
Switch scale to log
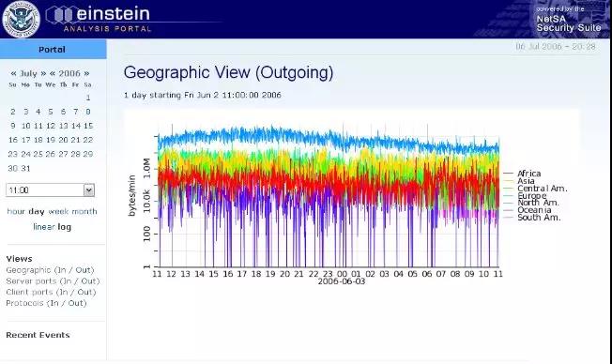click(65, 227)
